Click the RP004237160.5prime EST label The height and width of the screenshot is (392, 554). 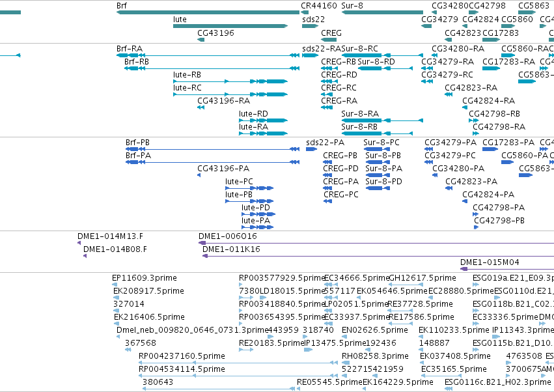click(182, 356)
